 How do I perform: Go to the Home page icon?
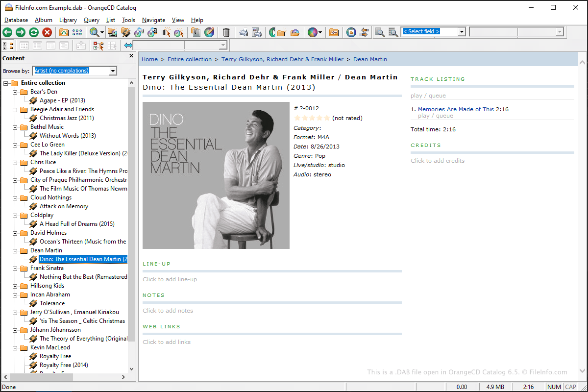tap(64, 32)
